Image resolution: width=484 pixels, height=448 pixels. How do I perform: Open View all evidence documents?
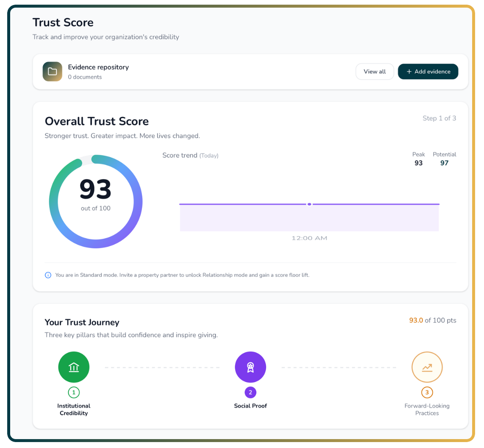[x=374, y=72]
